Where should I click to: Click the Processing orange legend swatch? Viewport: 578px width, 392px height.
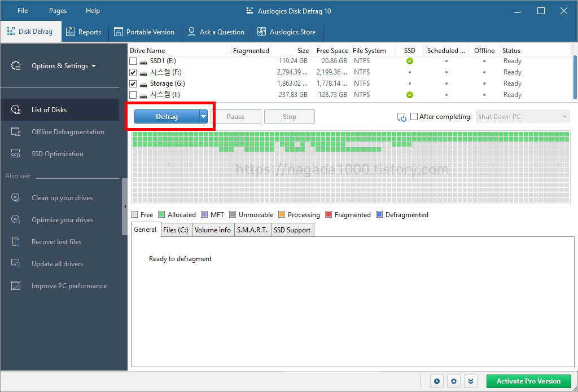(x=282, y=215)
